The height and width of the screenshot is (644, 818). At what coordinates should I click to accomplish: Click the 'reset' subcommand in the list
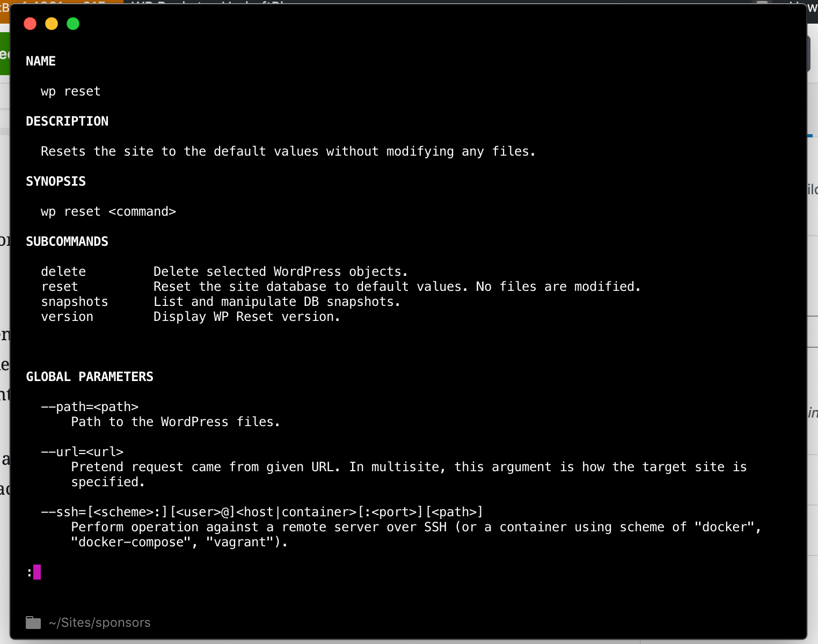coord(60,287)
